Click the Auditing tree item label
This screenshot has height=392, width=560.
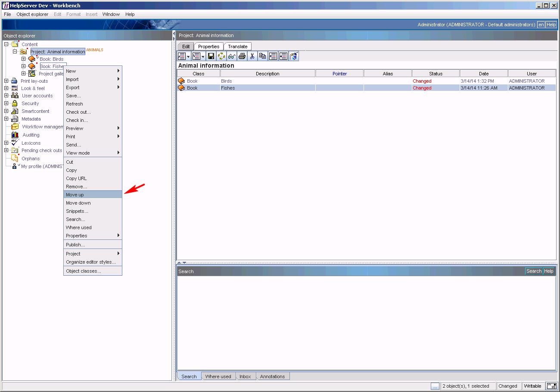[31, 135]
